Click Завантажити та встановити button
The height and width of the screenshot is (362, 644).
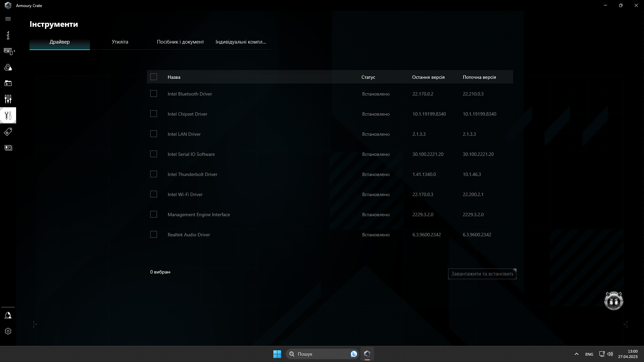click(482, 274)
